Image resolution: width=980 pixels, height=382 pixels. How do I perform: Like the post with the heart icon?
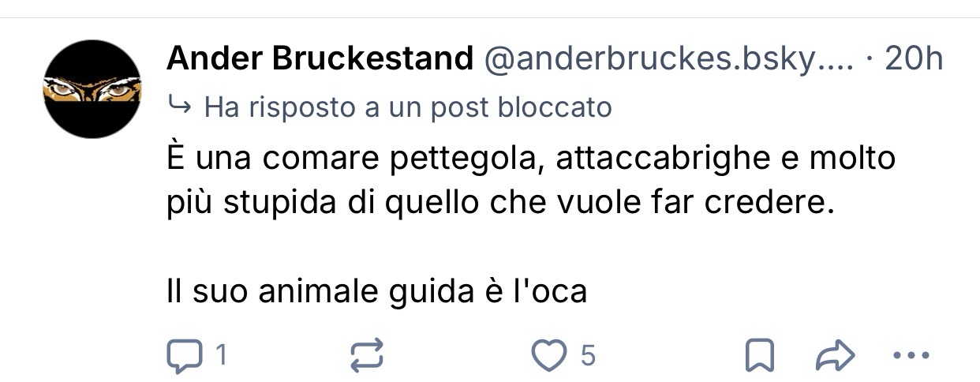549,357
